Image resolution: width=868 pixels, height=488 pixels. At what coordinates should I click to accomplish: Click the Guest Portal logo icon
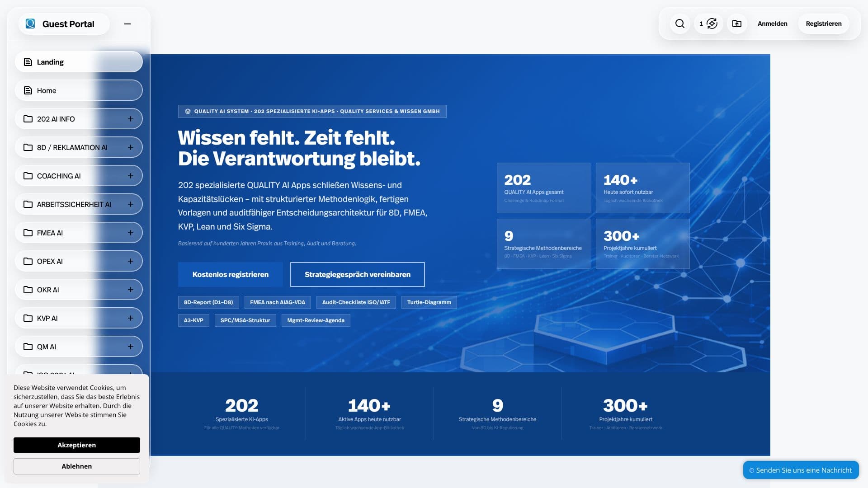[30, 23]
